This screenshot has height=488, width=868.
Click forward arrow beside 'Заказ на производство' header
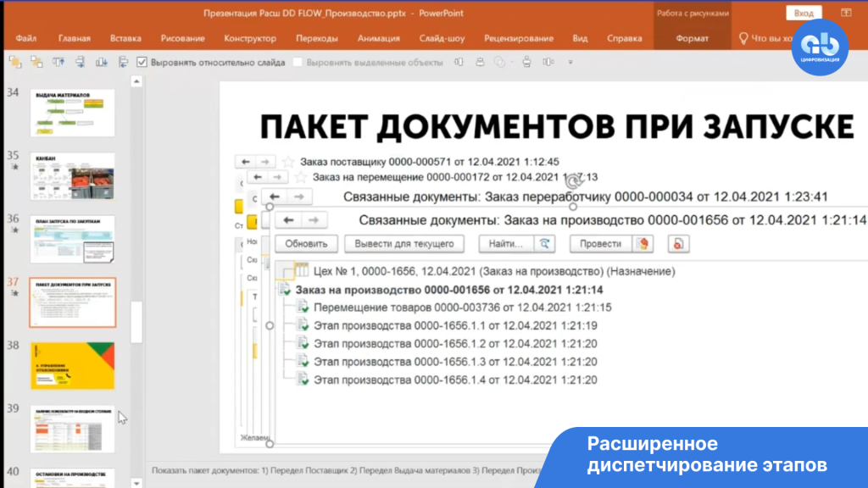pyautogui.click(x=314, y=220)
